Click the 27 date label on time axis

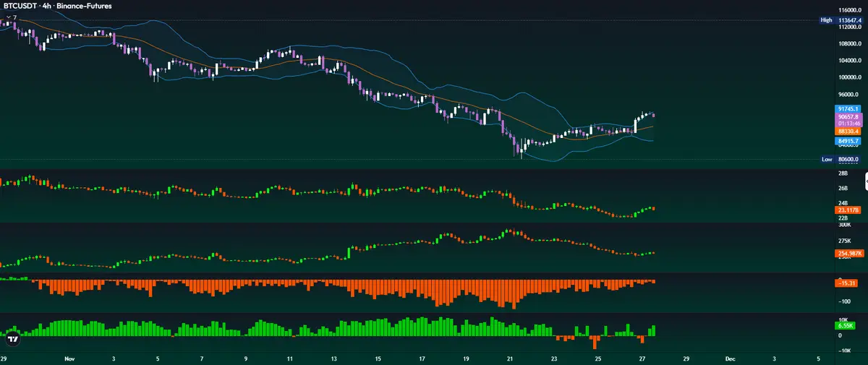coord(642,358)
